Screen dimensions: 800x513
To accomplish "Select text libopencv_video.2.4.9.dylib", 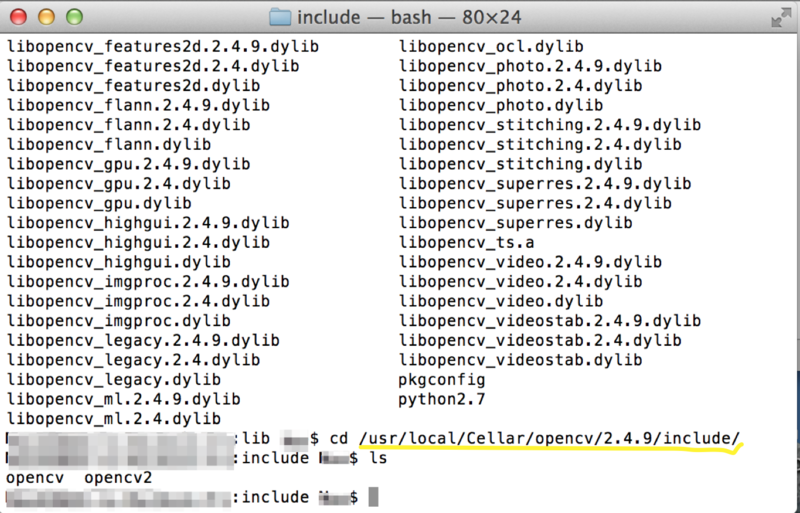I will (x=530, y=262).
